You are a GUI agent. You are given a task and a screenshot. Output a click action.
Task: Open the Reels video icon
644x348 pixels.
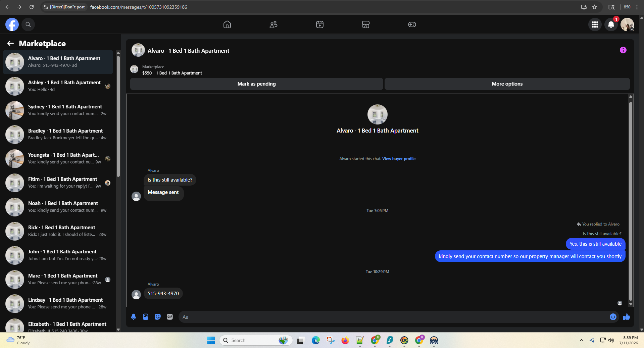coord(320,24)
